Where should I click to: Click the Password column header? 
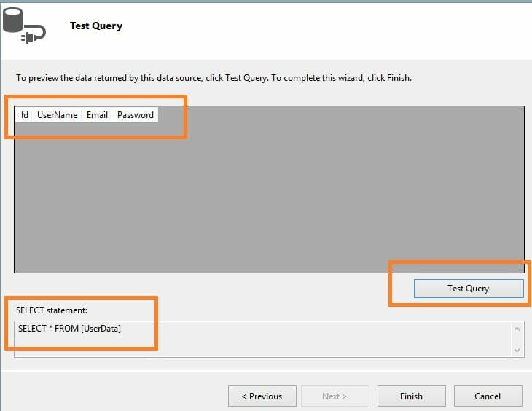[x=136, y=115]
